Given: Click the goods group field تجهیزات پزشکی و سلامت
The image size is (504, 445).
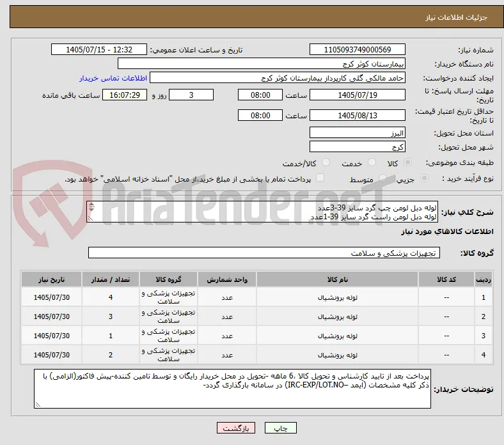Looking at the screenshot, I should tap(264, 253).
